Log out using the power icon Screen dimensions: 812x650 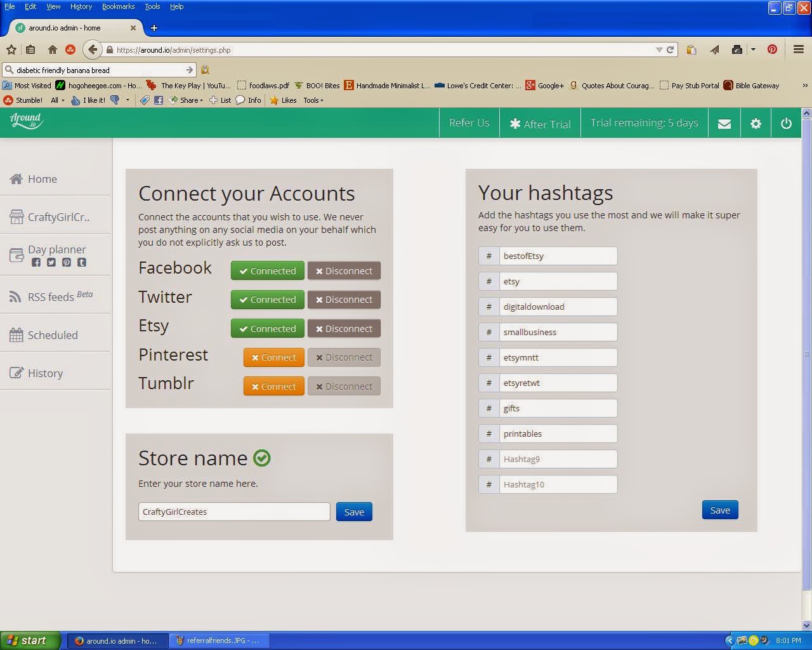click(786, 123)
